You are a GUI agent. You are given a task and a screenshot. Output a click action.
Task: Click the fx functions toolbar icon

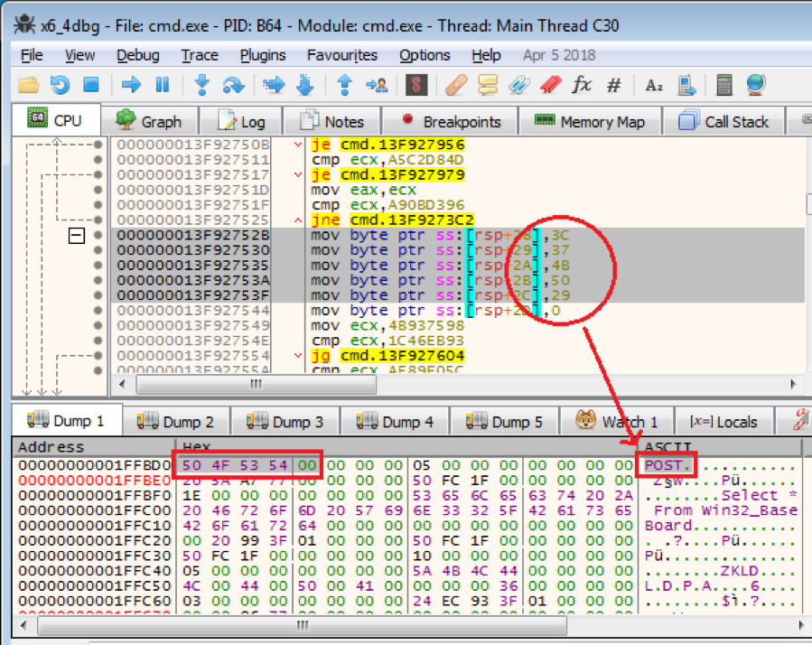pos(582,85)
